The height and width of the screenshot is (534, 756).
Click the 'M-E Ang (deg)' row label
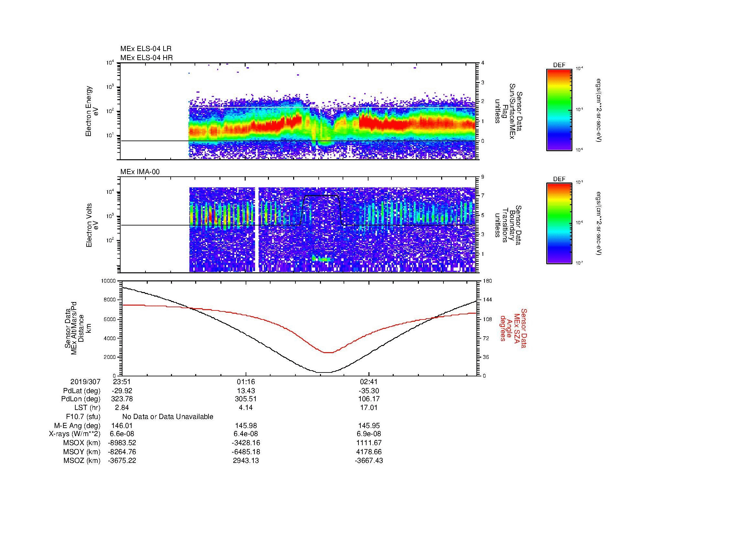point(77,425)
